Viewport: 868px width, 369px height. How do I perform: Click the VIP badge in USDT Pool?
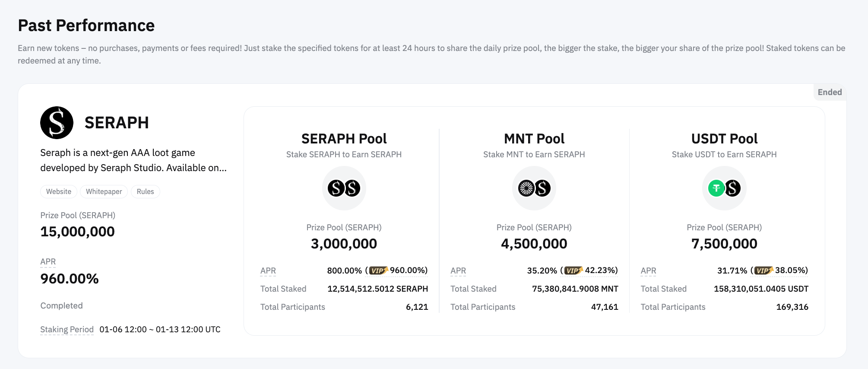(763, 270)
